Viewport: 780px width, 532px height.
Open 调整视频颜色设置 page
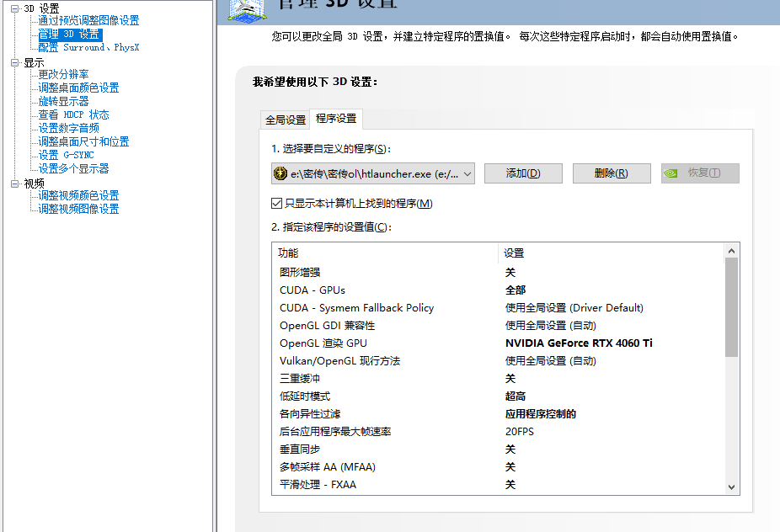click(78, 195)
